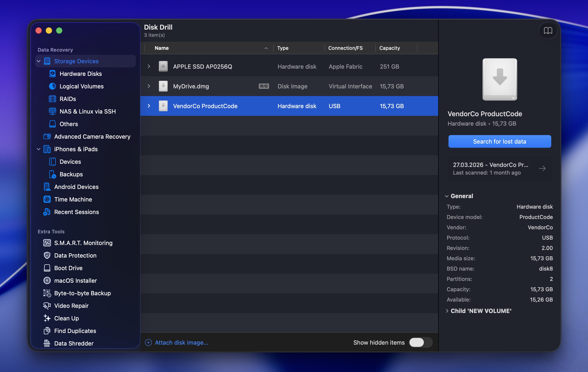Select the APPLE SSD AP0256Q name text
The height and width of the screenshot is (372, 588).
[203, 66]
